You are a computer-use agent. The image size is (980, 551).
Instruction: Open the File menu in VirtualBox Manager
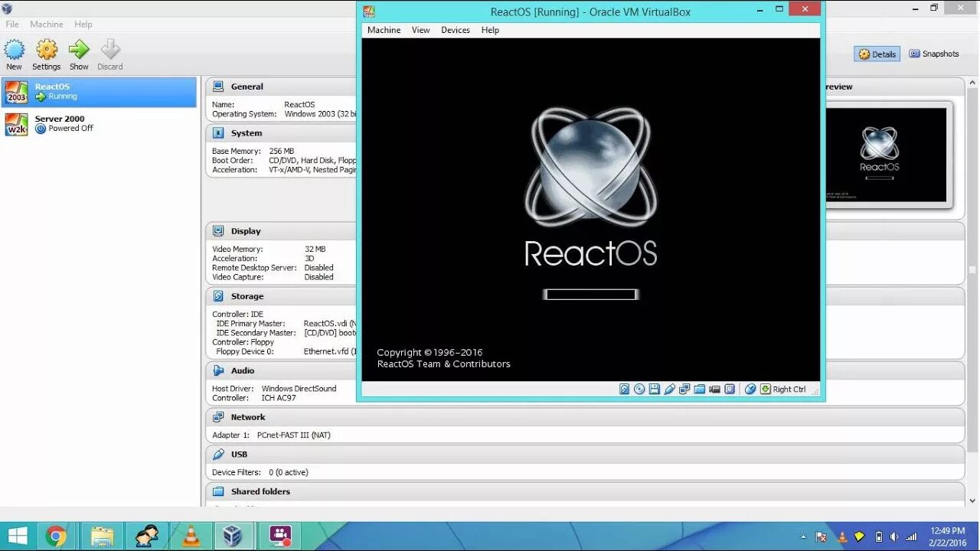click(12, 24)
